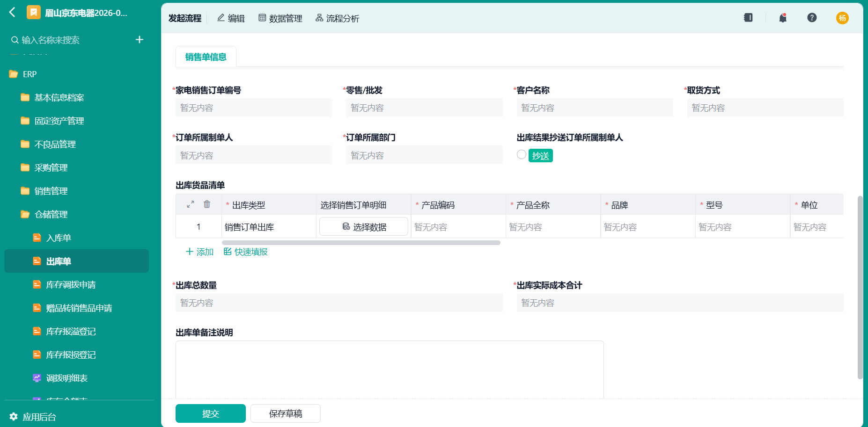The image size is (868, 427).
Task: Click the 保存草稿 button
Action: tap(286, 413)
